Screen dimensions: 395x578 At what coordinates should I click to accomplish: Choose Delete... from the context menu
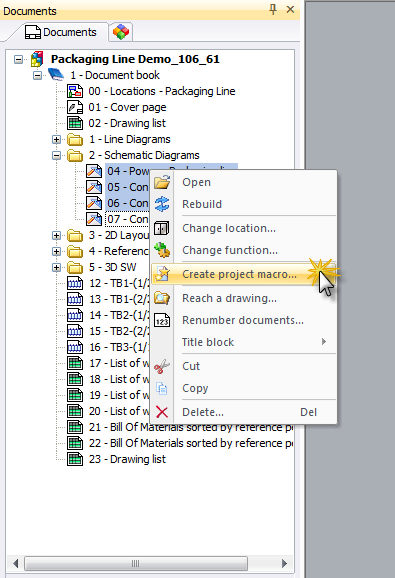[244, 412]
